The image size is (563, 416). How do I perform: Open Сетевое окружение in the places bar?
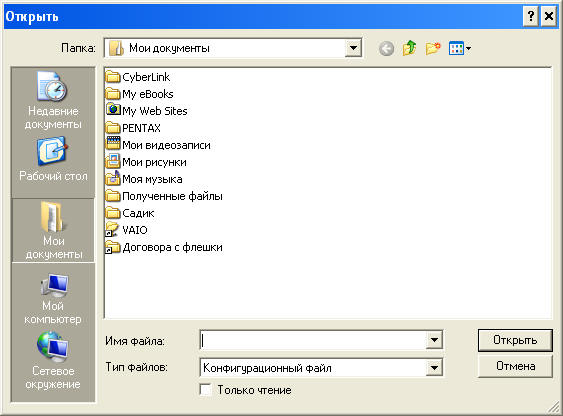[x=53, y=361]
